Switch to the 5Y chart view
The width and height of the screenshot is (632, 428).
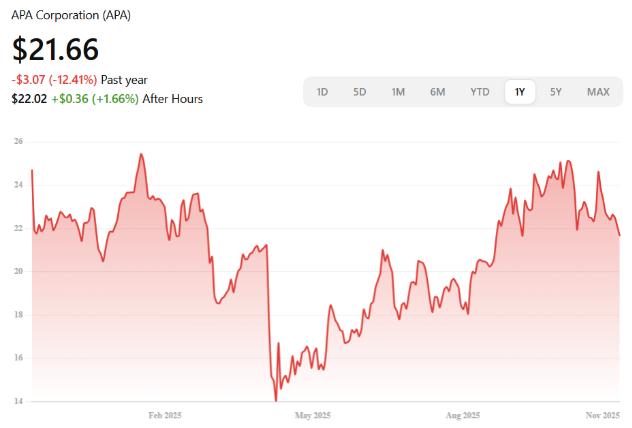pyautogui.click(x=556, y=92)
